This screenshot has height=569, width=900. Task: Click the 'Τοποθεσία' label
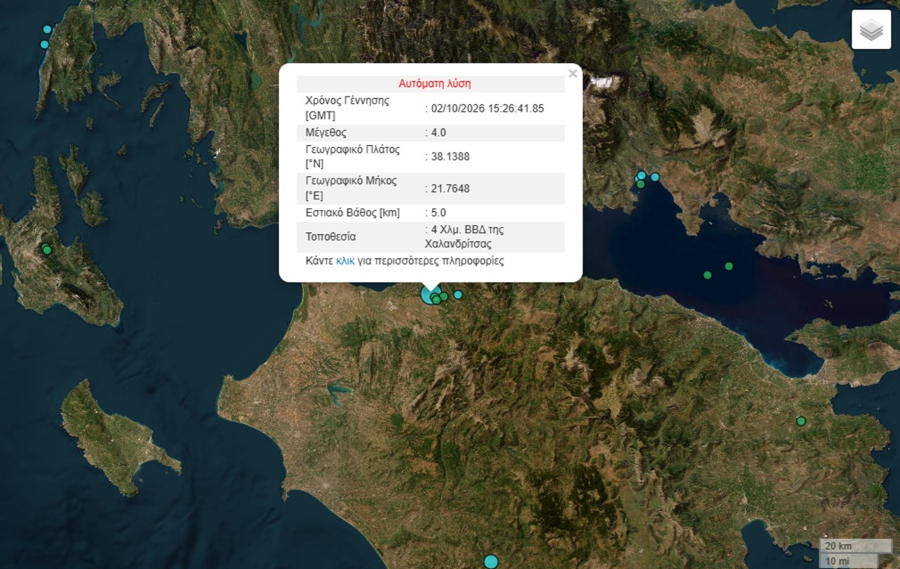point(330,237)
